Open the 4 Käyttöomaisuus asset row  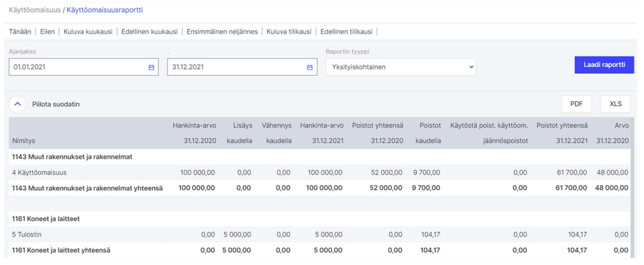[x=40, y=173]
